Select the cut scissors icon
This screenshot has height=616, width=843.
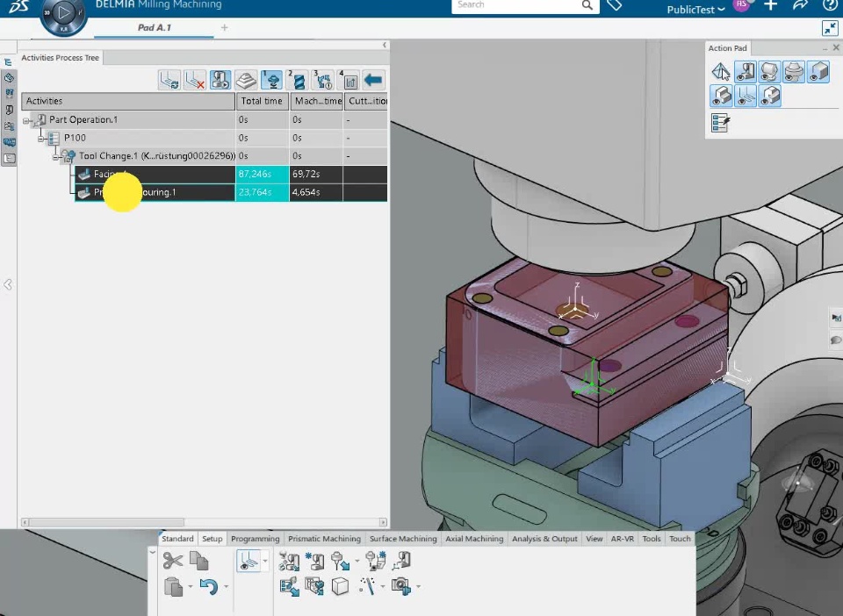(x=173, y=561)
